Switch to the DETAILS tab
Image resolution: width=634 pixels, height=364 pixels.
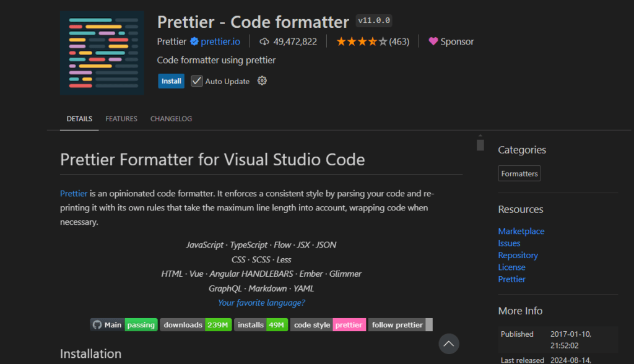79,119
